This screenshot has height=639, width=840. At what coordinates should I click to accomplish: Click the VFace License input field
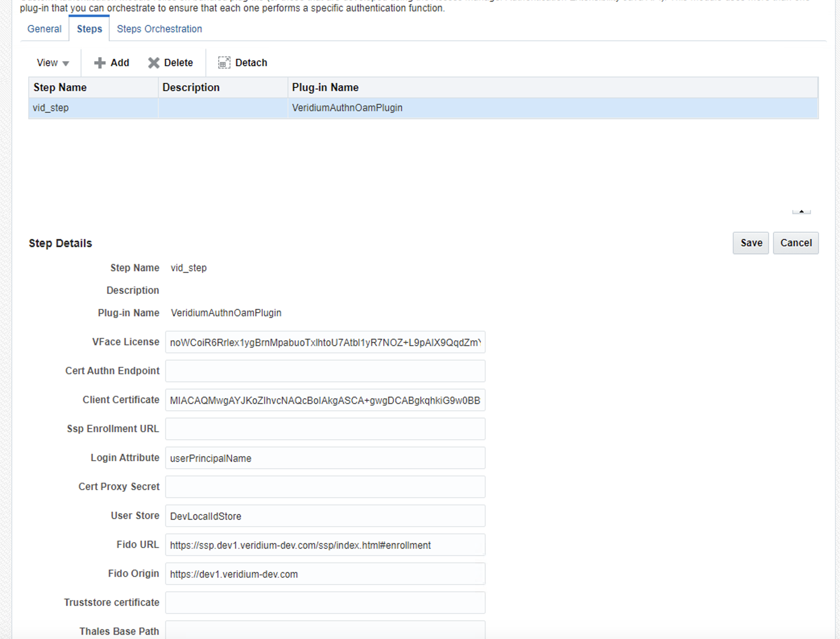325,342
